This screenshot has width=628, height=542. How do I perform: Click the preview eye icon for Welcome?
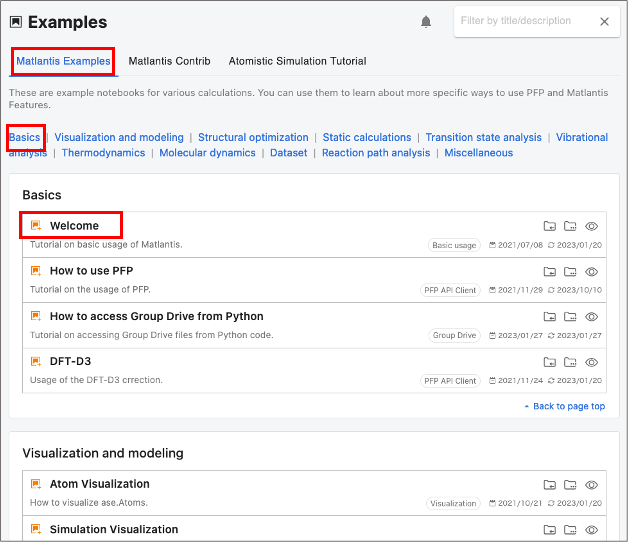[591, 226]
